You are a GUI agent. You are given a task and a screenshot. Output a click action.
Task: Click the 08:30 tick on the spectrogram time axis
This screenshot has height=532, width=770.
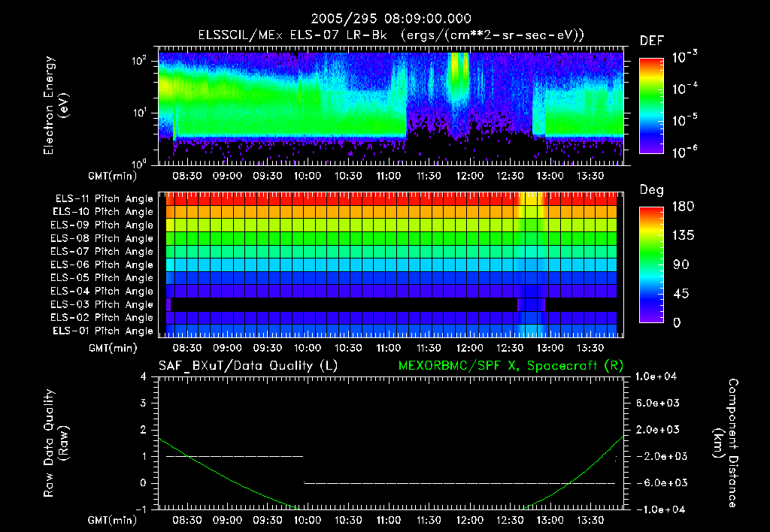187,176
